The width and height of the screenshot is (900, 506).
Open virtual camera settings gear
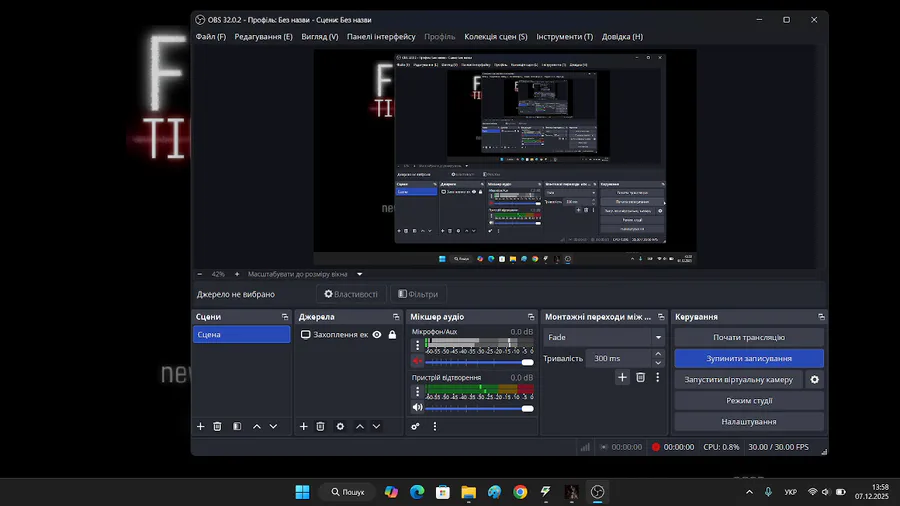point(814,379)
